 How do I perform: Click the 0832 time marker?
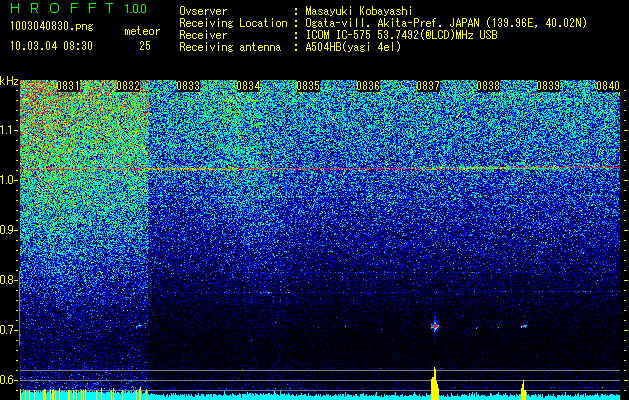tap(128, 86)
